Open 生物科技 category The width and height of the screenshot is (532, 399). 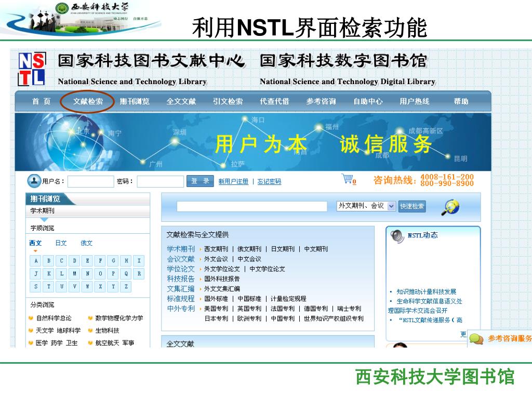coord(107,331)
